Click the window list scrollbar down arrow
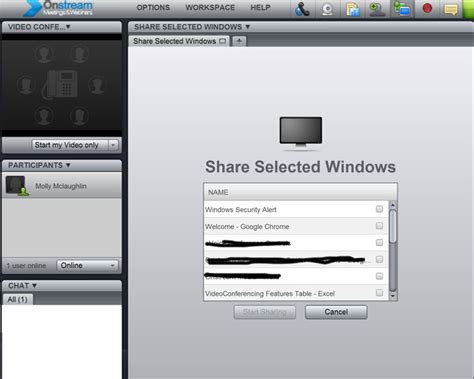Screen dimensions: 474x379 click(393, 296)
